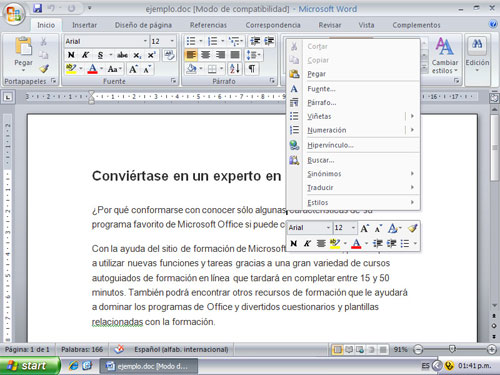Click the bullets list icon in ribbon
This screenshot has width=500, height=375.
pos(191,41)
